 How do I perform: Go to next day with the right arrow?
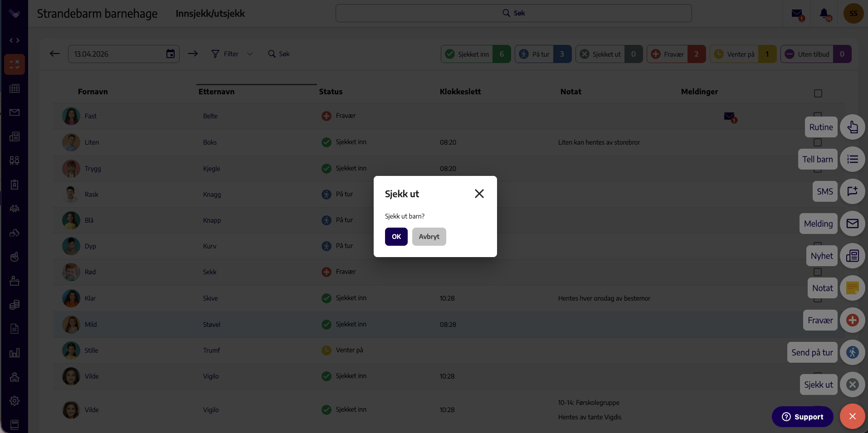click(x=193, y=54)
